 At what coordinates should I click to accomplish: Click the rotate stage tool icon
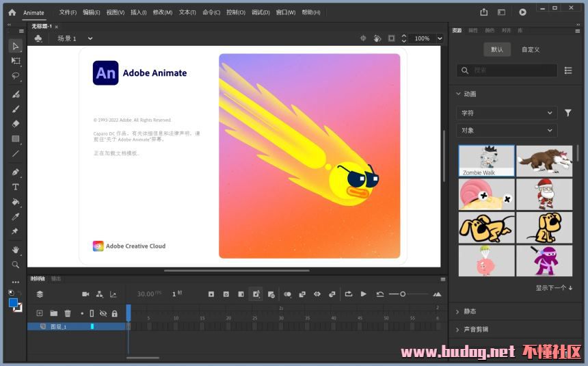377,38
